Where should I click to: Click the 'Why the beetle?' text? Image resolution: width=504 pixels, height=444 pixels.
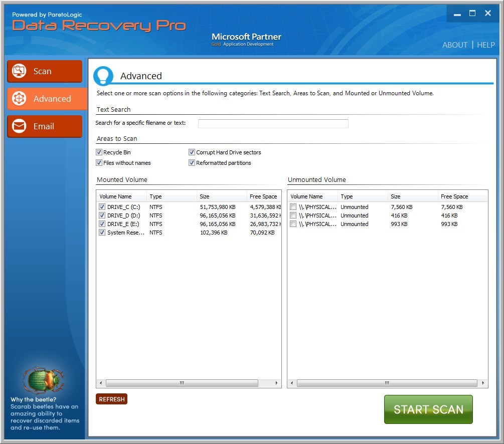coord(34,399)
